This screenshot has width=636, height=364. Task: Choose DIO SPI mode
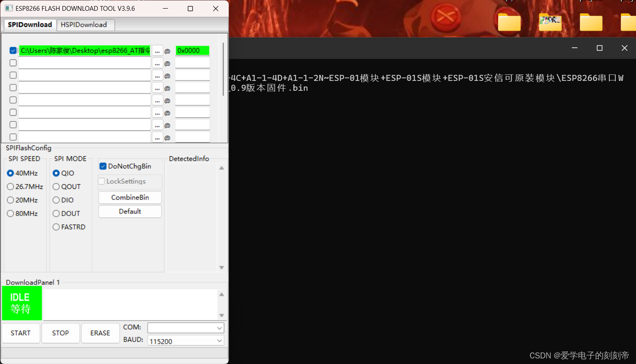pos(63,200)
